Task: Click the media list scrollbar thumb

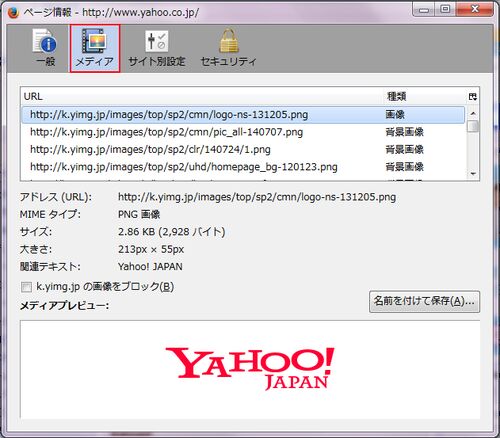Action: [x=473, y=126]
